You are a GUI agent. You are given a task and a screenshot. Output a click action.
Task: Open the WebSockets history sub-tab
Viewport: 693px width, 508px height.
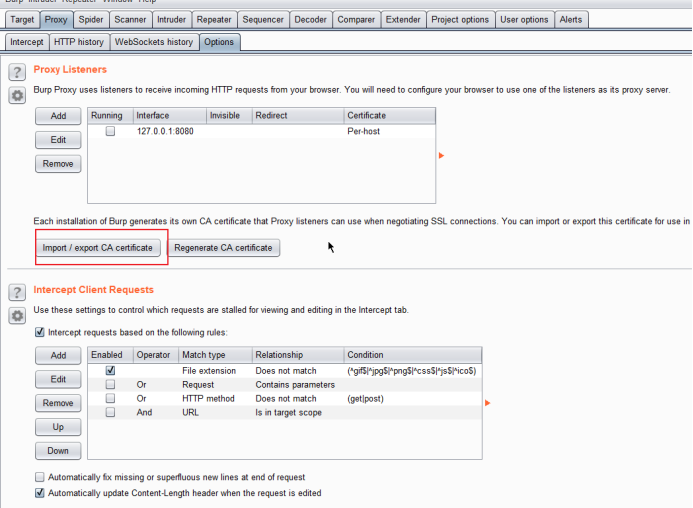pyautogui.click(x=154, y=42)
